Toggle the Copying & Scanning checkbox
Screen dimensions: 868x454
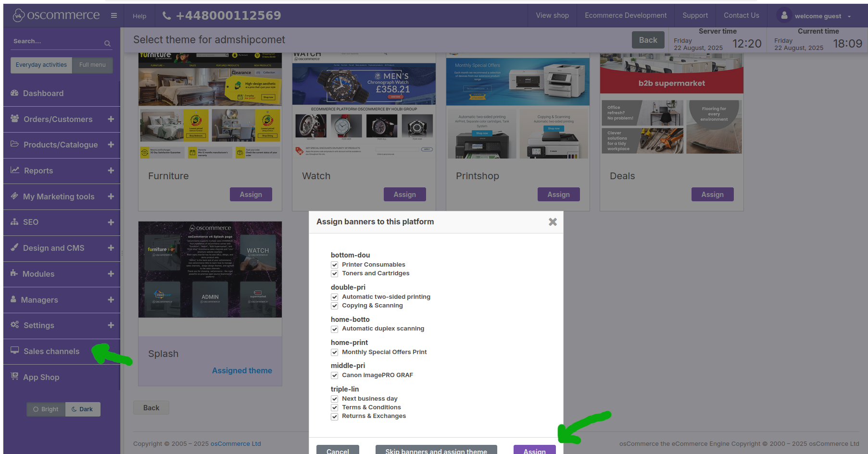click(335, 306)
